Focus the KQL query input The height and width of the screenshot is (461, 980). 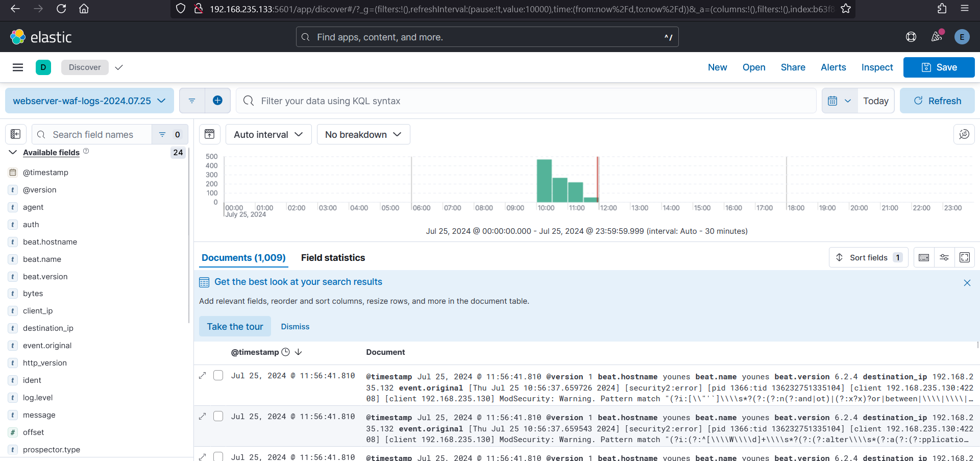(526, 101)
